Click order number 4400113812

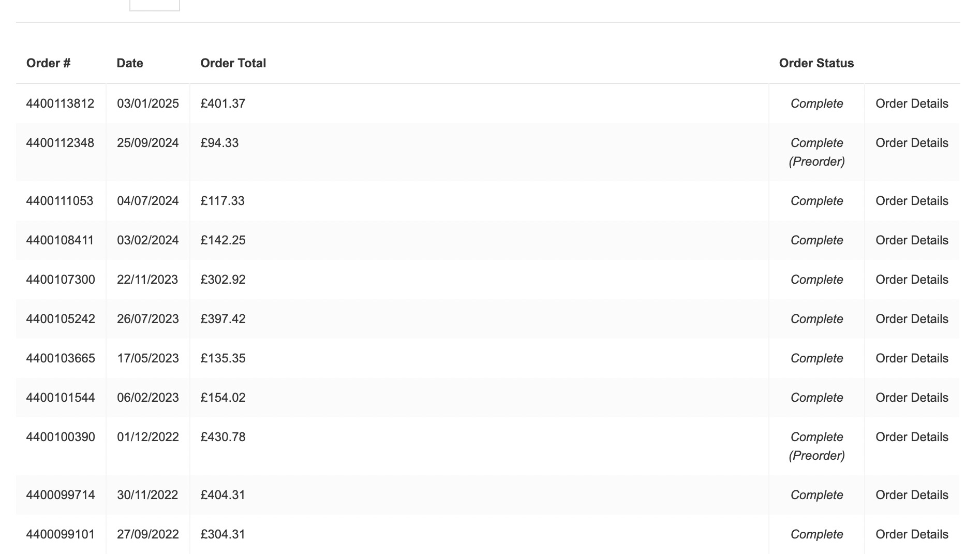coord(60,104)
